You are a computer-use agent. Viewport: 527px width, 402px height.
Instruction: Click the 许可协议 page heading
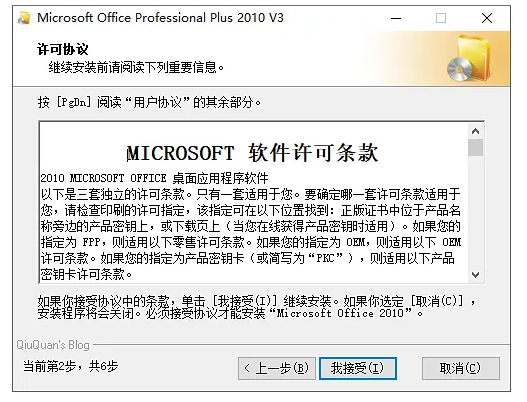(63, 49)
